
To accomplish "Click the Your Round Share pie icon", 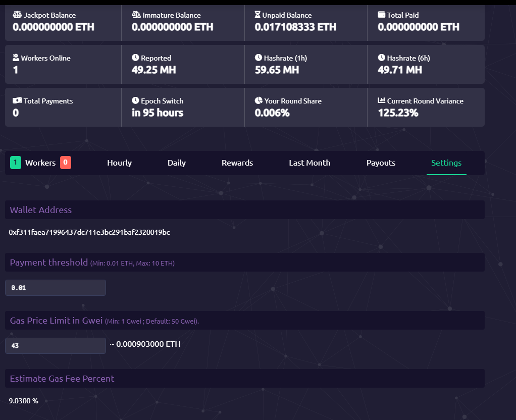I will (x=259, y=101).
